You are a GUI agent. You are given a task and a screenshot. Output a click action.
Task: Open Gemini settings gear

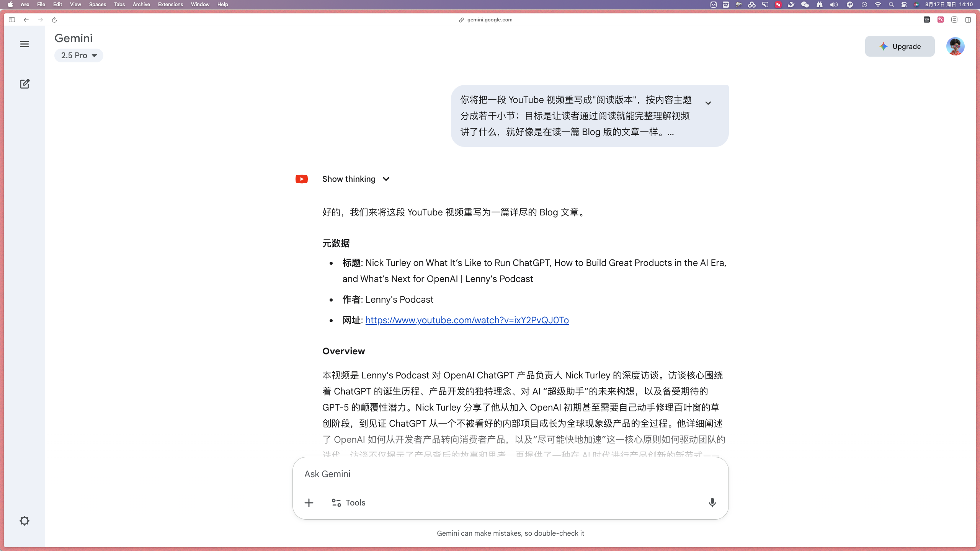tap(24, 521)
